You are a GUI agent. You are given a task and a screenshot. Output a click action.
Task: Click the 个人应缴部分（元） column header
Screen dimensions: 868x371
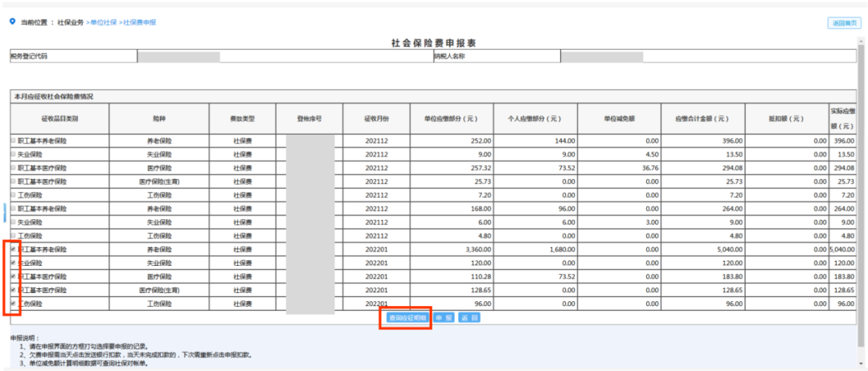[535, 118]
